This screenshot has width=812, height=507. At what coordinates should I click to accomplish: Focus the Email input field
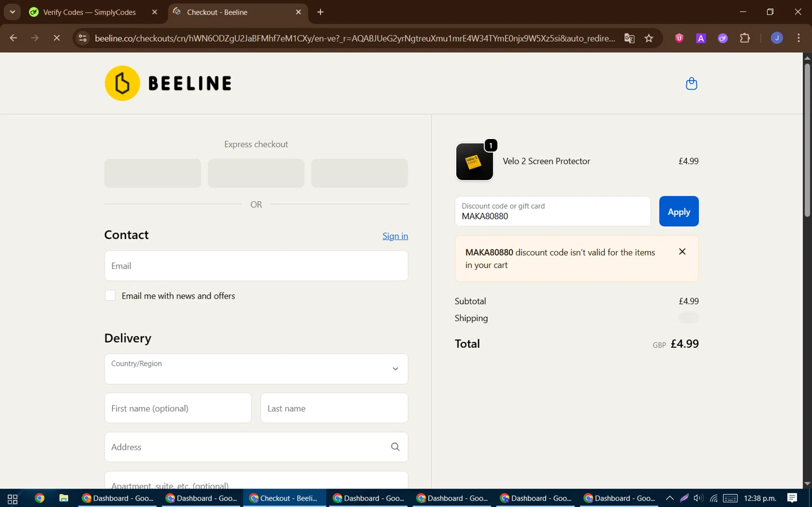256,266
